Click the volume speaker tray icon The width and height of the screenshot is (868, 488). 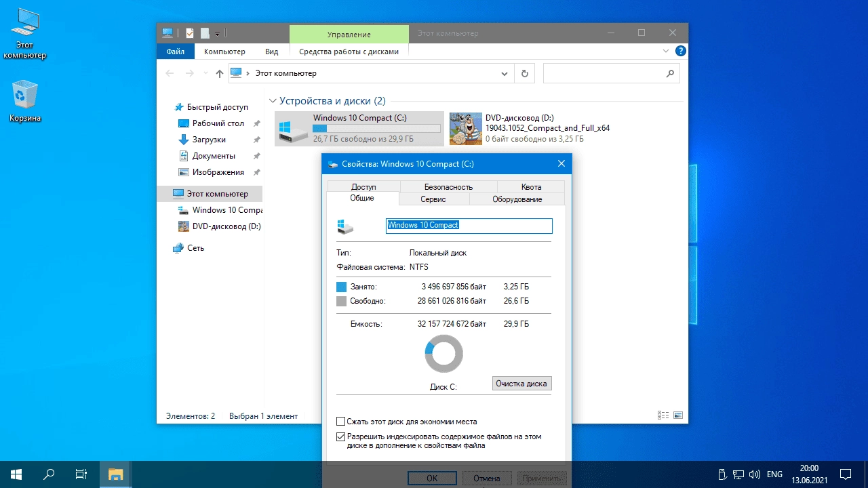click(754, 474)
